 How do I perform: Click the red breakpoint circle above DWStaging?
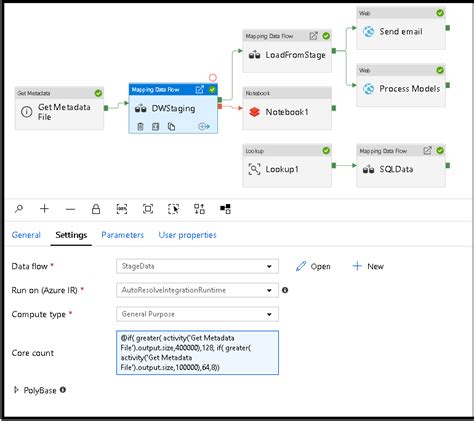point(213,78)
